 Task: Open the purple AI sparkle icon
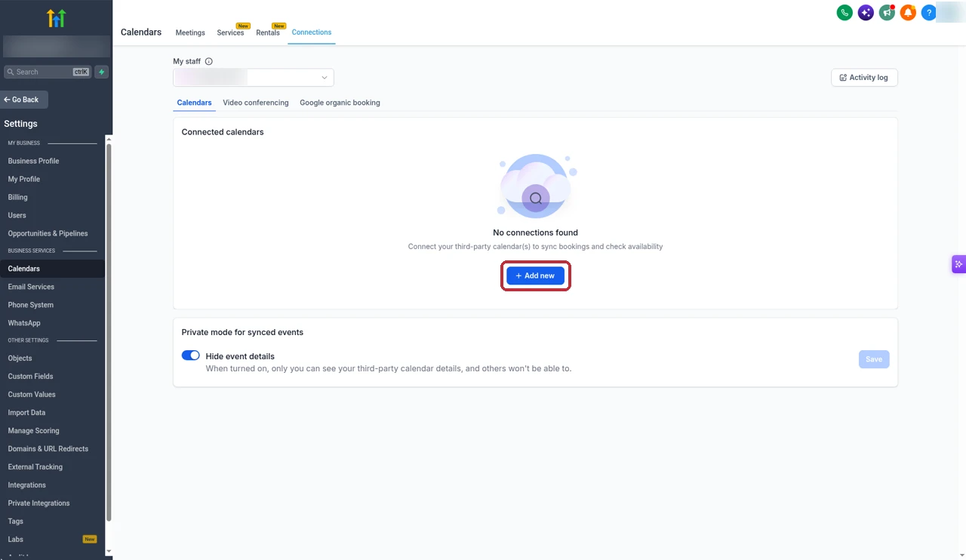pos(866,13)
